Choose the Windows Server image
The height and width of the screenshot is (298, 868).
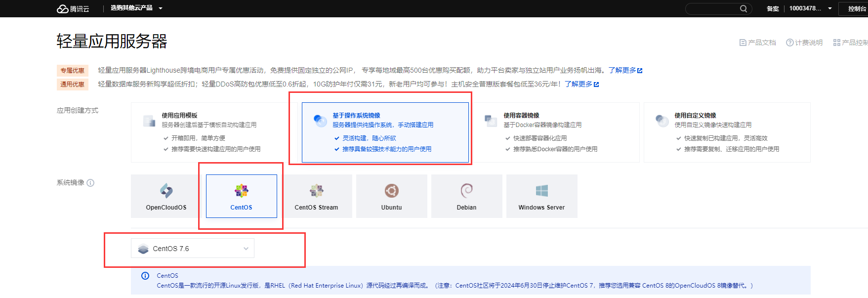click(542, 196)
